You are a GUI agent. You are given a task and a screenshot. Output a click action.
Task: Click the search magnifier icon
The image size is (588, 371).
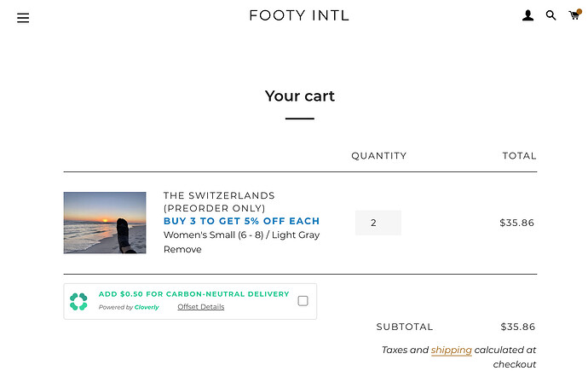point(551,15)
